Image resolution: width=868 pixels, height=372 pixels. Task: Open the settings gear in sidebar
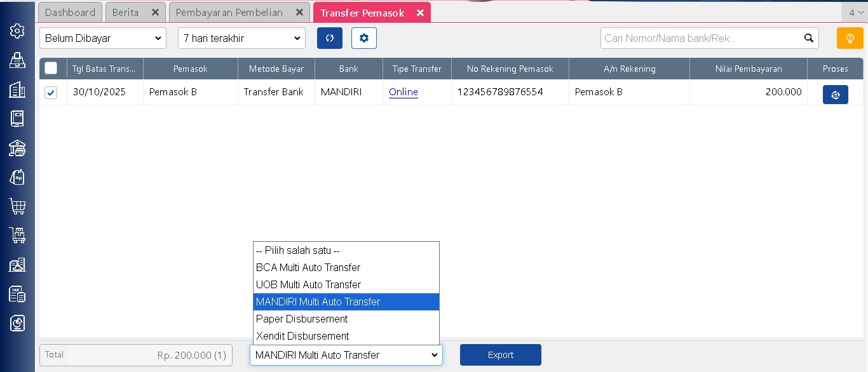click(x=17, y=31)
